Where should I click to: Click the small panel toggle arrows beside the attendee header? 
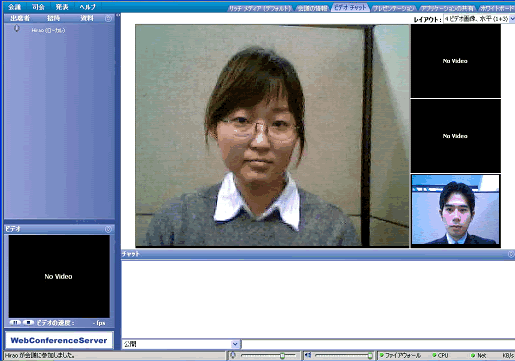point(118,15)
